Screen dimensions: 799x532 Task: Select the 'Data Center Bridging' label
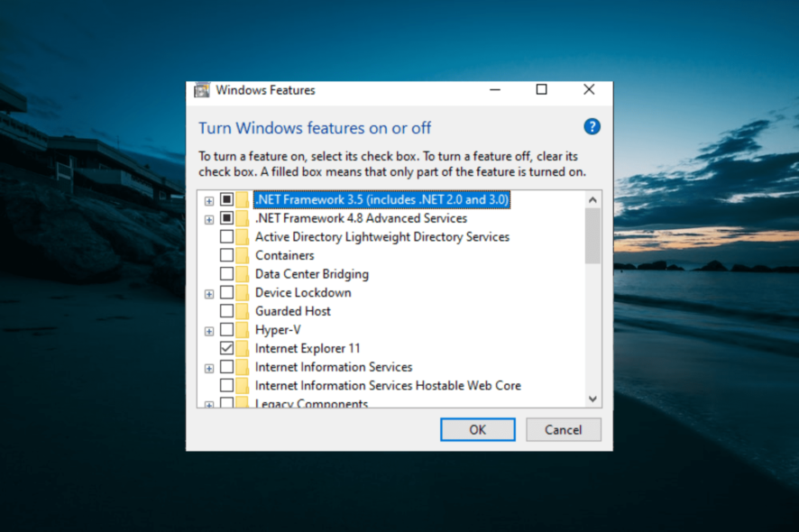[x=312, y=274]
